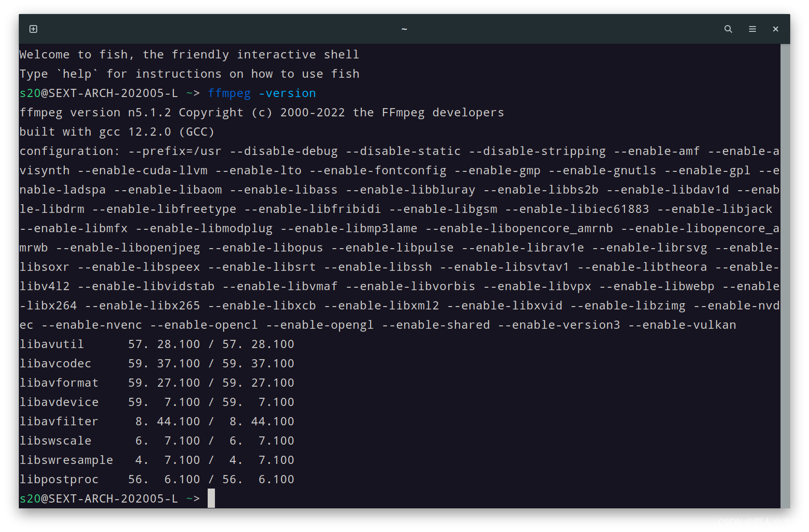
Task: Click the '--enable-libopus' option text
Action: tap(266, 248)
